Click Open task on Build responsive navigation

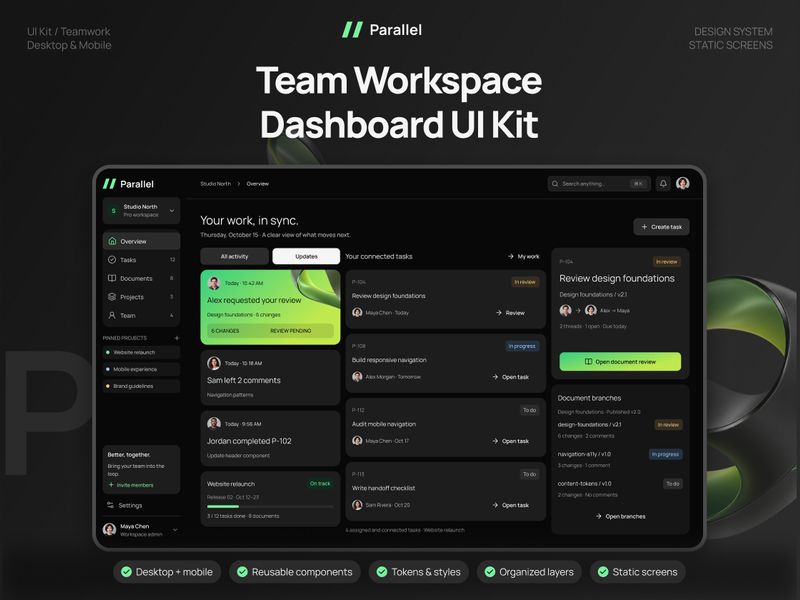[x=510, y=377]
